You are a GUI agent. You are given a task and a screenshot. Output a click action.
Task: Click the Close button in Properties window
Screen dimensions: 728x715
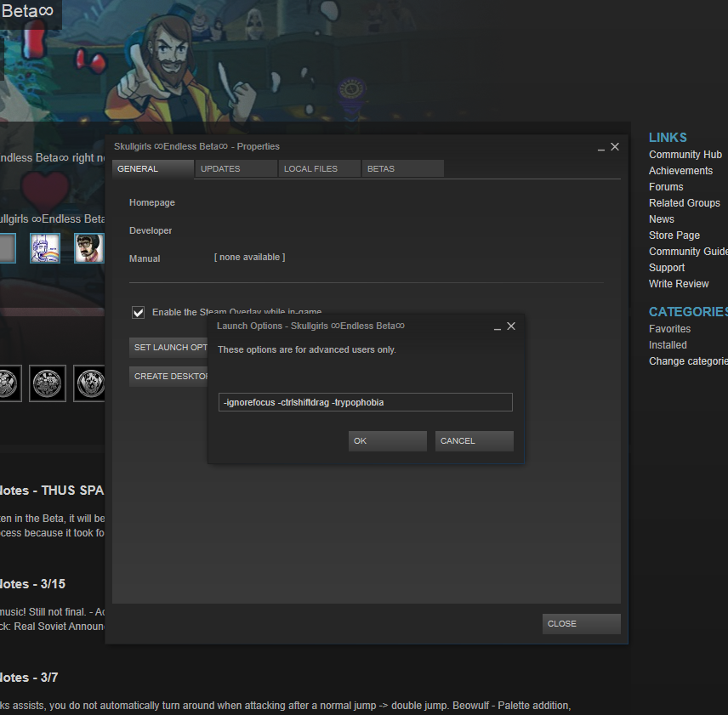pyautogui.click(x=581, y=624)
